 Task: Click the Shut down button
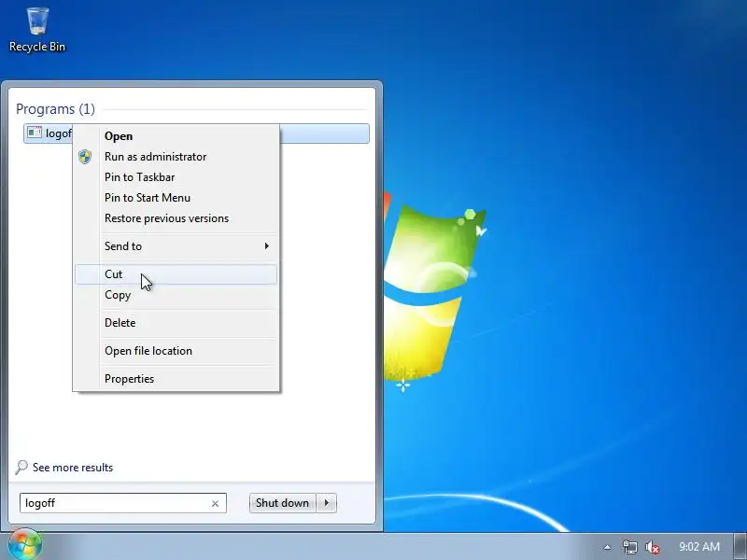282,503
